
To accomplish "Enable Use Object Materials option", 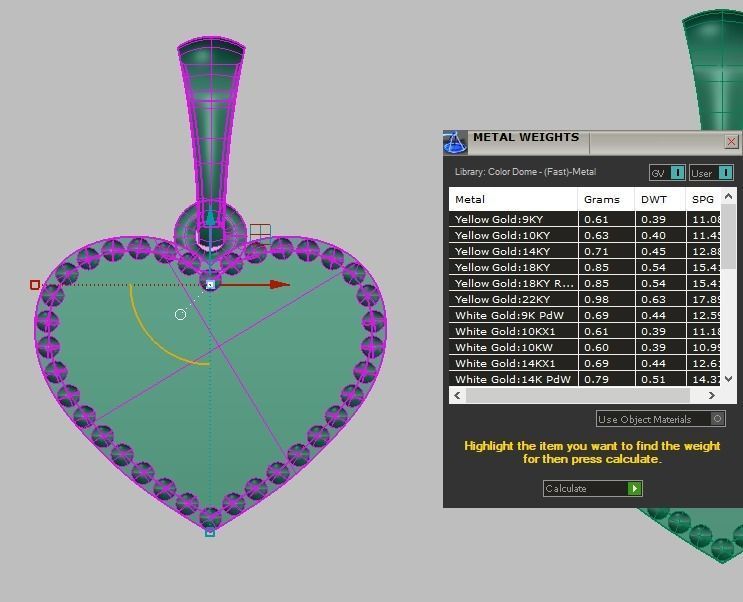I will coord(661,419).
